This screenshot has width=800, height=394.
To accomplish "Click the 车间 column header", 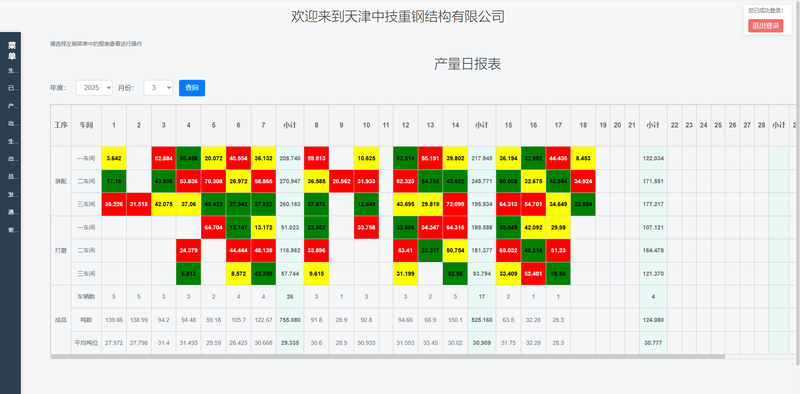I will [x=86, y=125].
